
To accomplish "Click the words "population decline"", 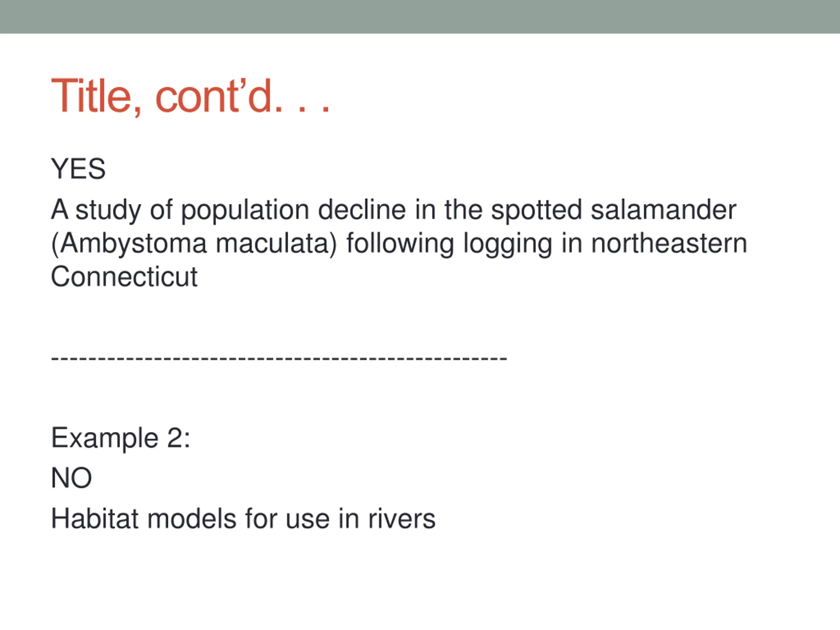I will [293, 211].
